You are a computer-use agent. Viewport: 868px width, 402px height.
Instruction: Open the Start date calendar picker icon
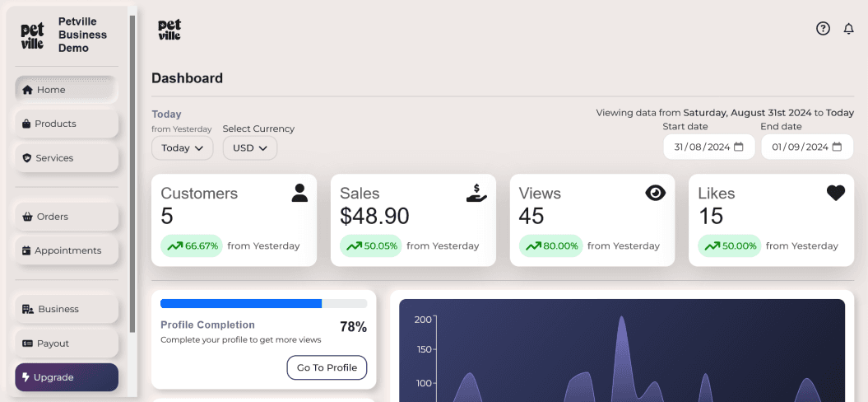point(739,147)
